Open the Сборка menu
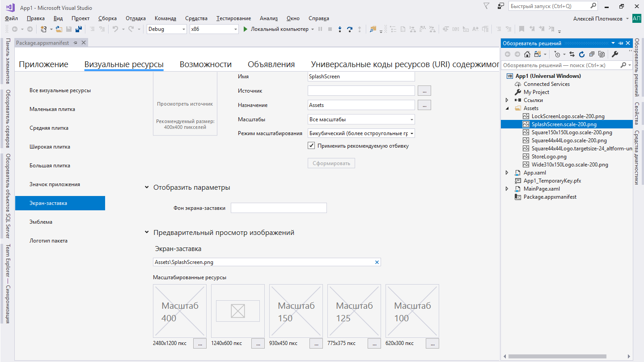 (107, 18)
